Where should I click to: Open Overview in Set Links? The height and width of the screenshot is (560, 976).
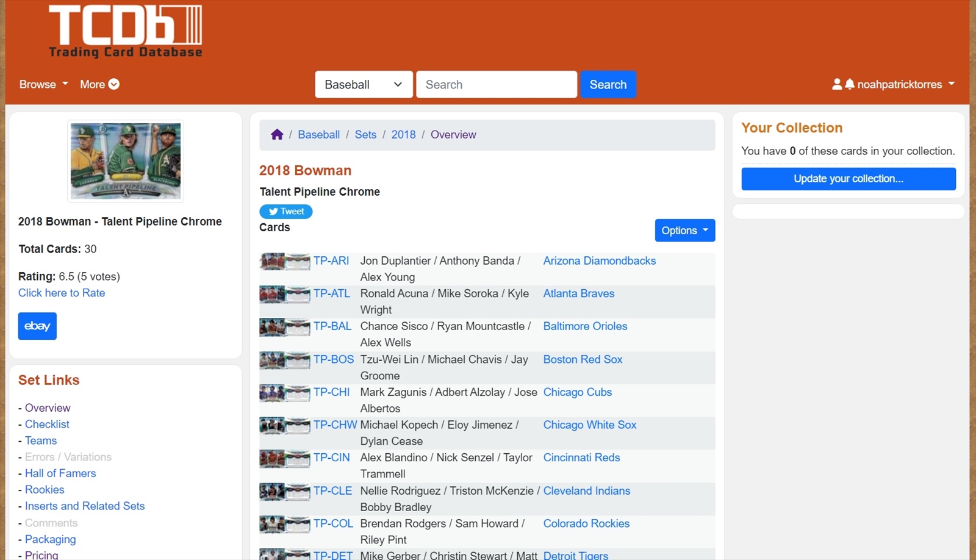point(48,407)
